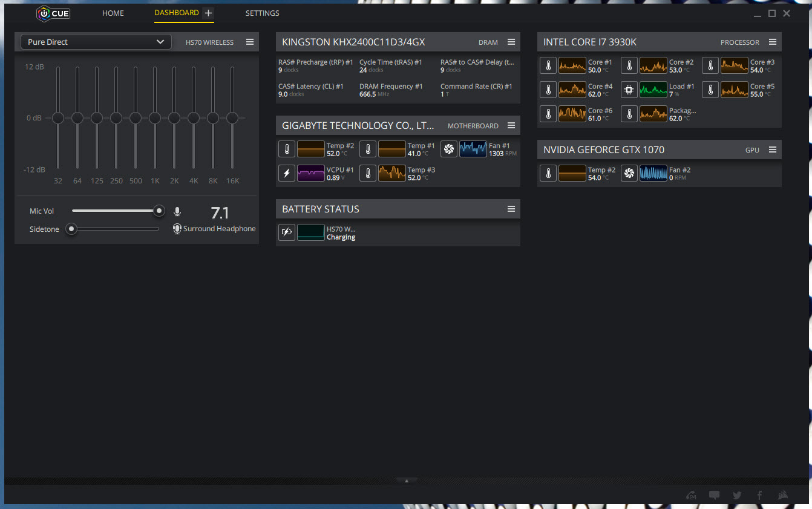Open the 24-hour phone support icon
The width and height of the screenshot is (812, 509).
[x=692, y=495]
